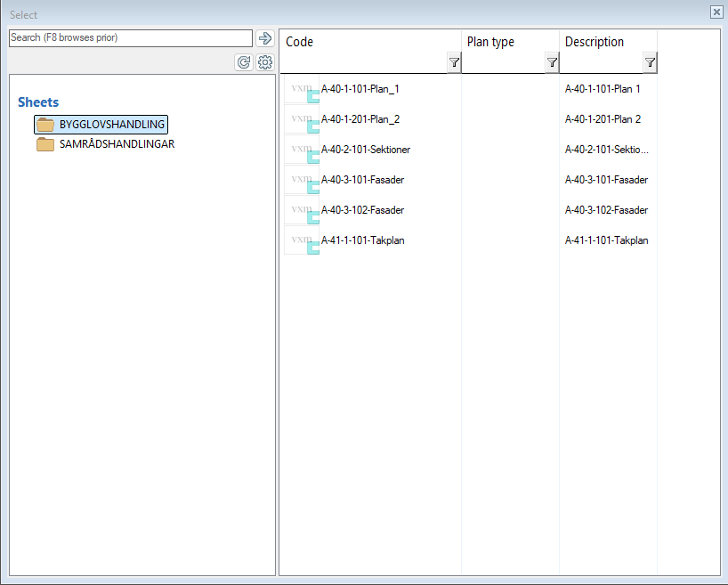
Task: Click the A-40-3-101-Fasader sheet icon
Action: (302, 181)
